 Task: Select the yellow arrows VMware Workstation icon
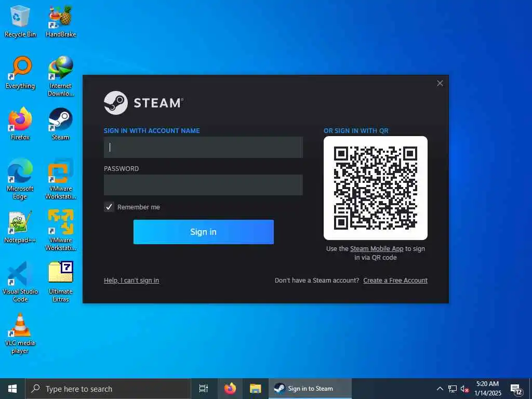click(x=61, y=231)
